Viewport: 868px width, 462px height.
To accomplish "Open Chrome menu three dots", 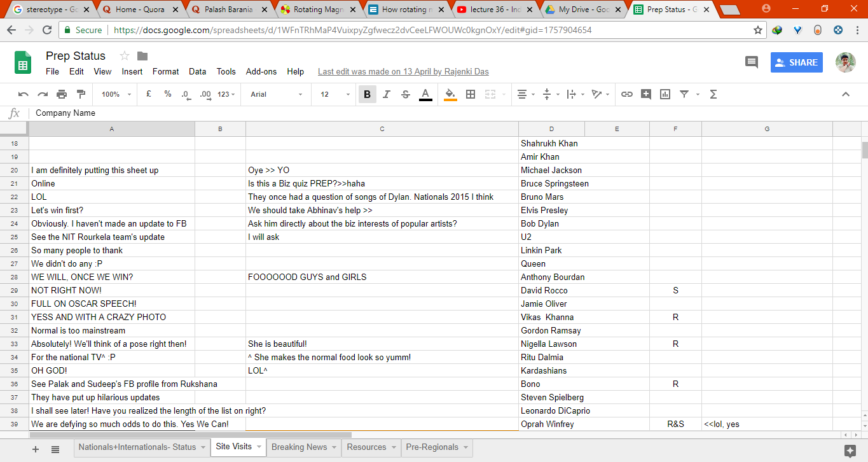I will (x=857, y=30).
